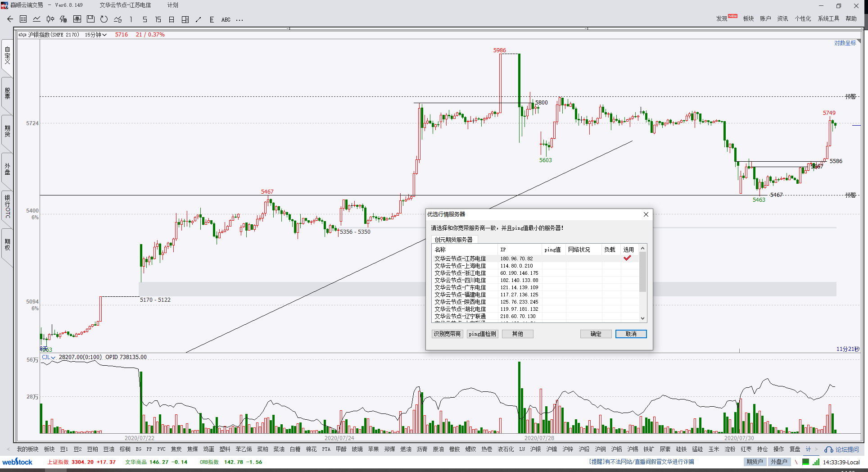Select server row 文华云节点-辽宁联通
The image size is (868, 472).
[535, 316]
